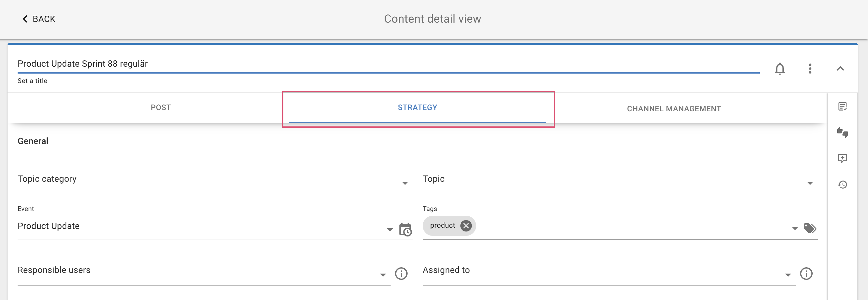Click the product tag chip label
This screenshot has width=868, height=300.
[x=442, y=225]
